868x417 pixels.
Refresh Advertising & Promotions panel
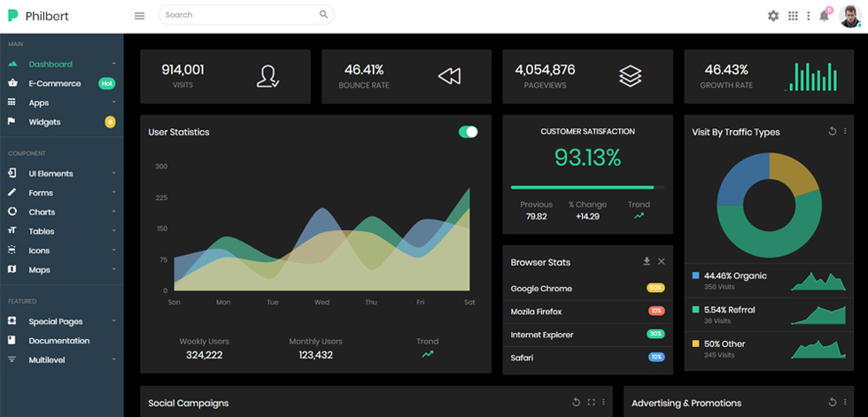832,402
